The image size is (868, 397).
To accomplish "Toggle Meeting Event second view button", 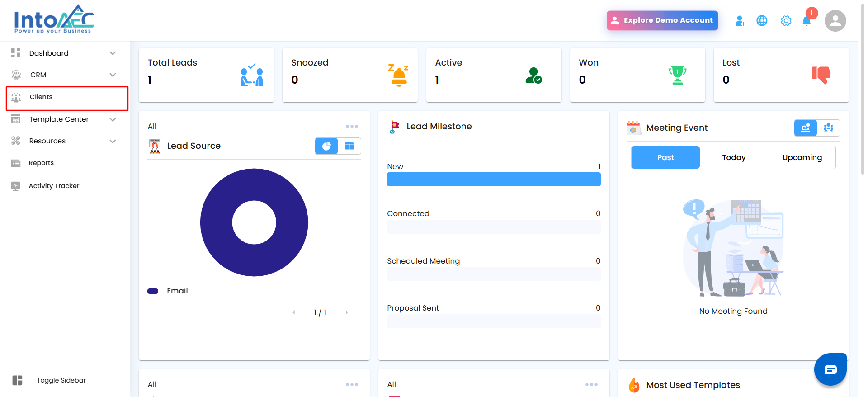I will click(828, 128).
